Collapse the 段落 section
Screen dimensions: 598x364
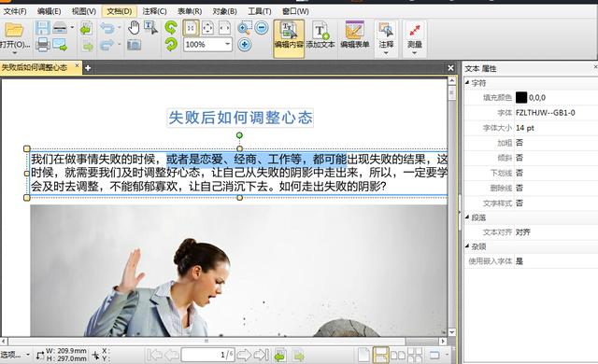[467, 217]
